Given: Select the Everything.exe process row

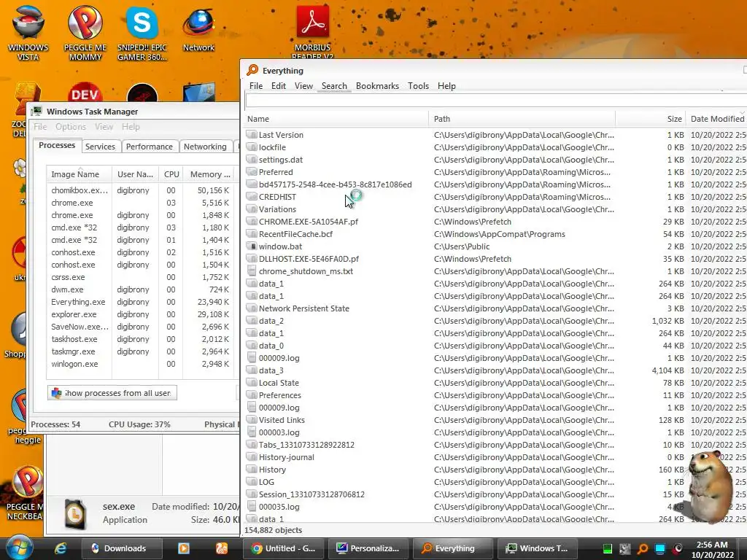Looking at the screenshot, I should [141, 302].
